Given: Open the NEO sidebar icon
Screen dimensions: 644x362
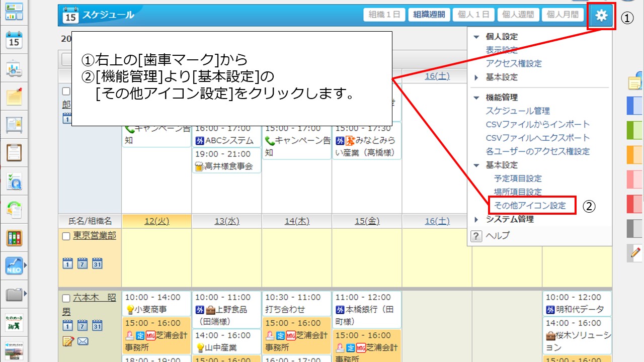Looking at the screenshot, I should pyautogui.click(x=14, y=266).
